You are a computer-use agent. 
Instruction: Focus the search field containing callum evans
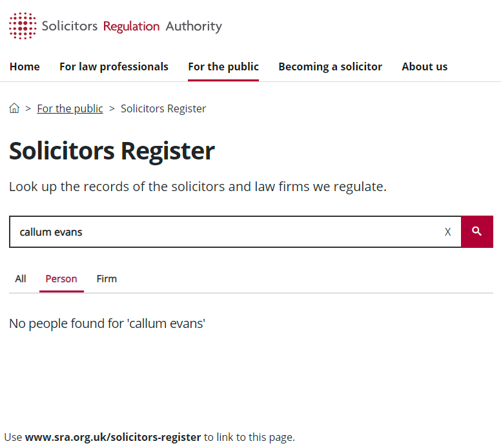point(227,232)
